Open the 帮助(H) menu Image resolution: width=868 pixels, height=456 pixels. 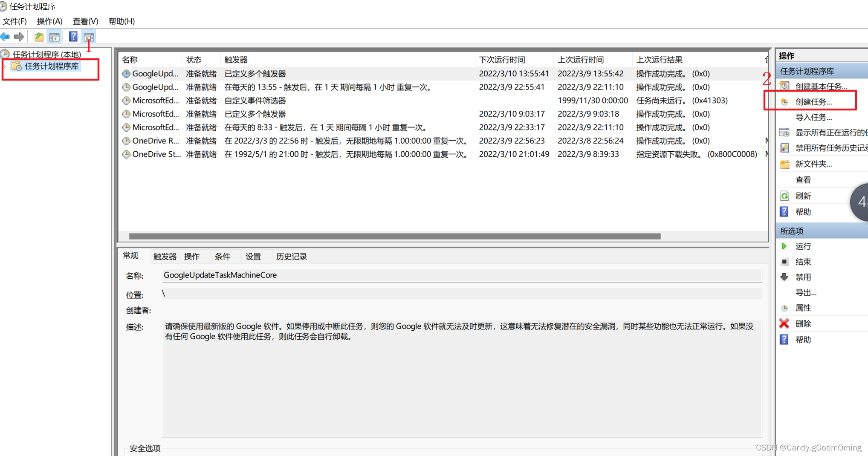[122, 21]
